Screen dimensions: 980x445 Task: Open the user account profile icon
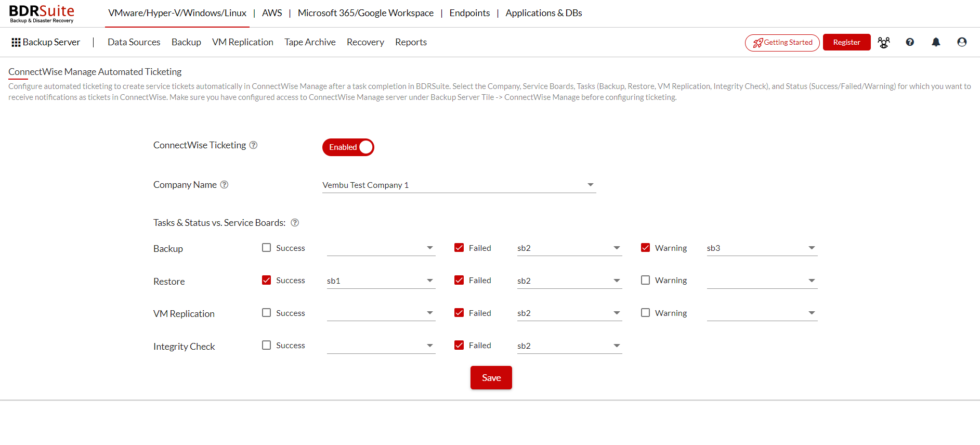[x=962, y=42]
